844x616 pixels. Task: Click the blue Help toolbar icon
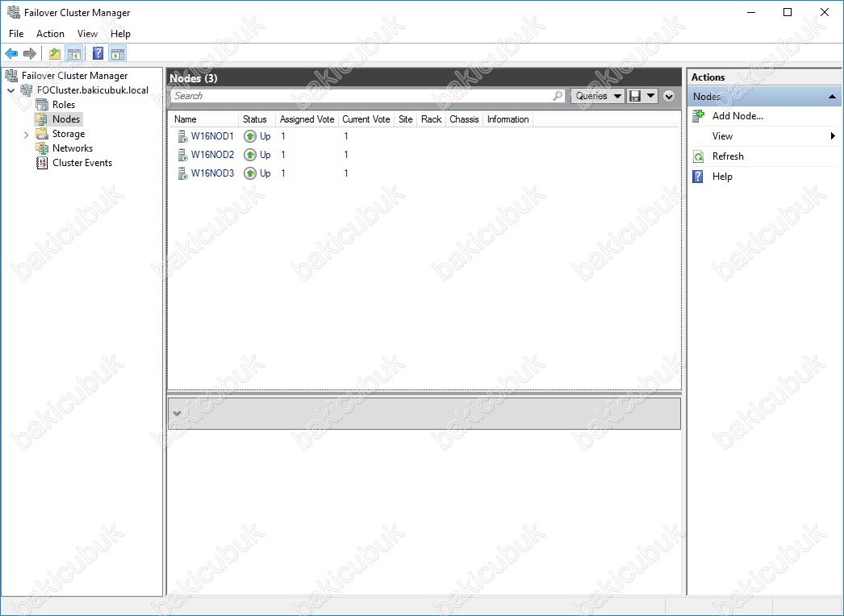pyautogui.click(x=98, y=53)
